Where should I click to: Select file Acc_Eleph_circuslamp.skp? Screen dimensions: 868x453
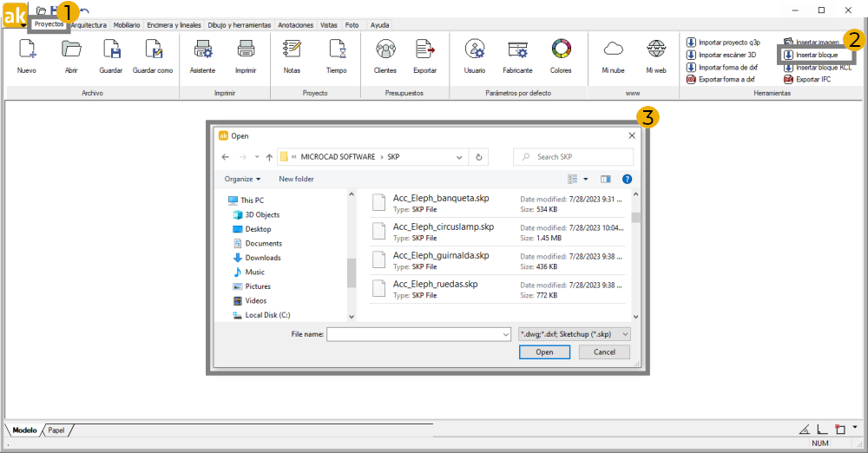pyautogui.click(x=497, y=232)
